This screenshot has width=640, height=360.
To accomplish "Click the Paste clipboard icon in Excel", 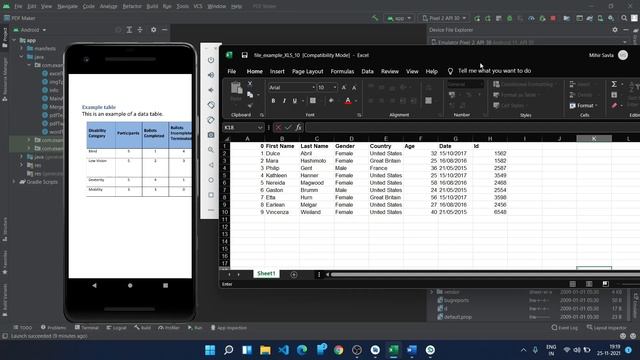I will tap(236, 88).
